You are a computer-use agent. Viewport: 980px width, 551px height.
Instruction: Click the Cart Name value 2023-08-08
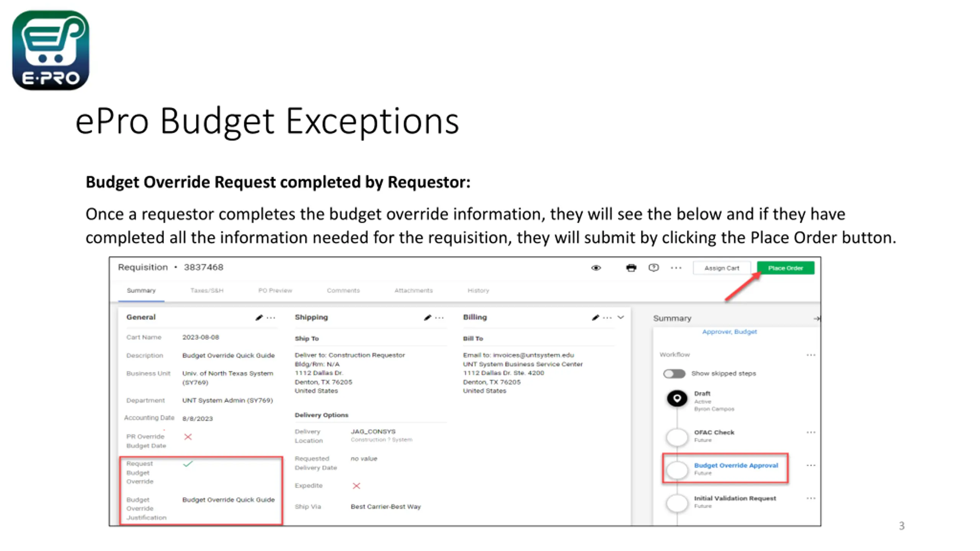[201, 337]
